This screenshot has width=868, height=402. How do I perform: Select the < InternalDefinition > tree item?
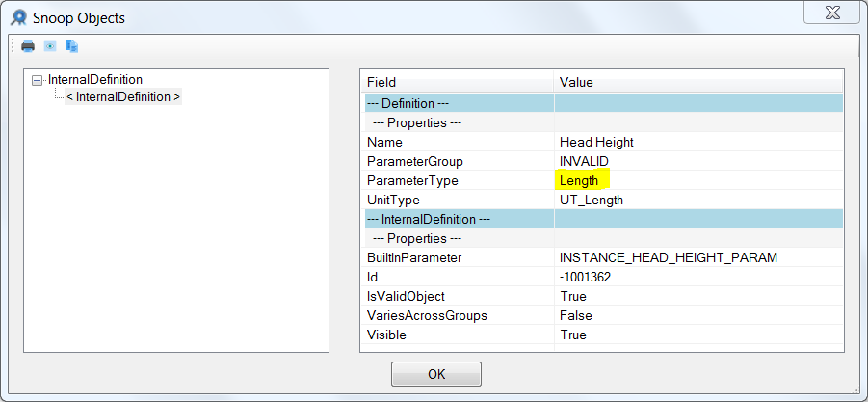tap(123, 97)
